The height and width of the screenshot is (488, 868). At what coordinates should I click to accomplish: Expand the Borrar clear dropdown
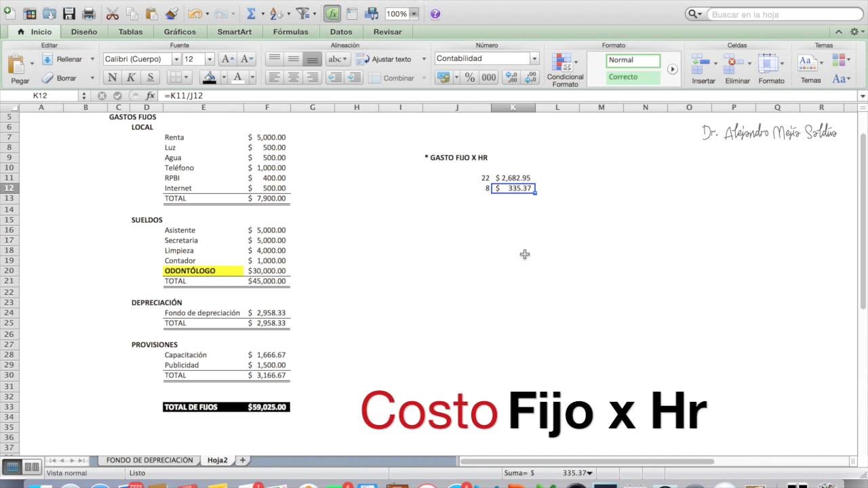pos(92,78)
